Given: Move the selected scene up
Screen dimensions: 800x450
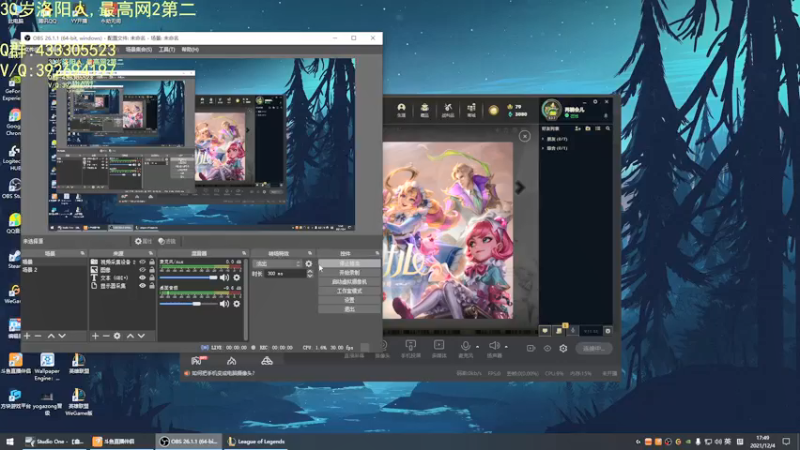Looking at the screenshot, I should 51,336.
